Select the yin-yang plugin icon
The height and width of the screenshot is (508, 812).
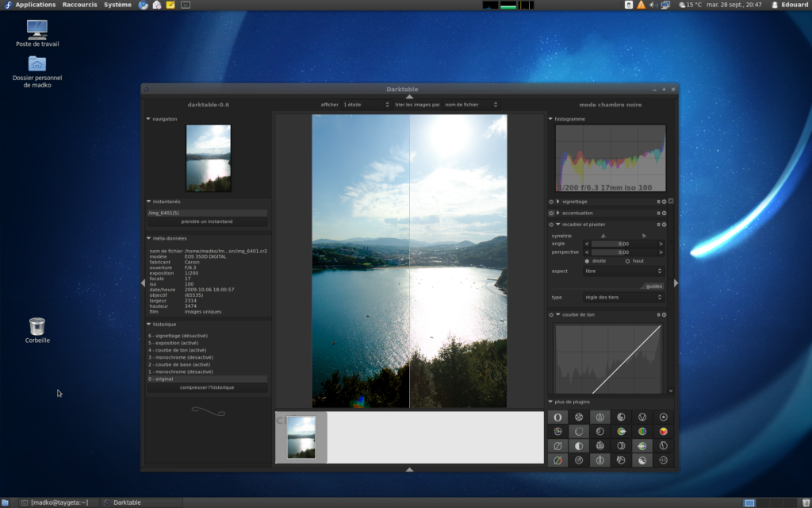(x=642, y=460)
